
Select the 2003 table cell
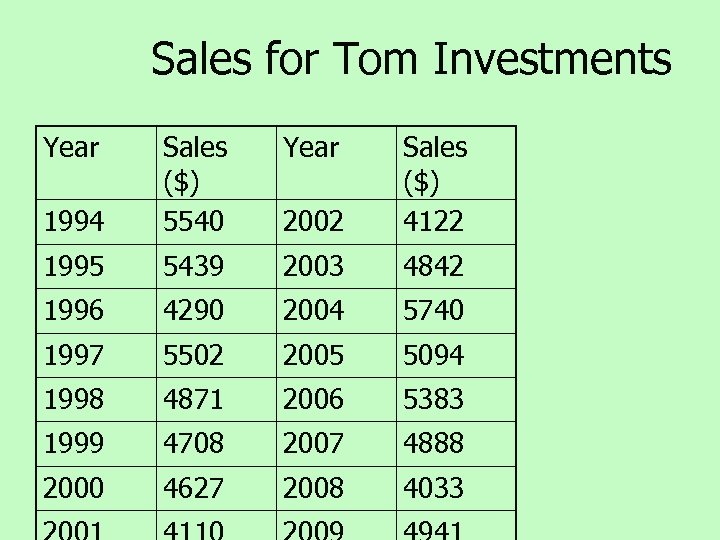pos(313,266)
